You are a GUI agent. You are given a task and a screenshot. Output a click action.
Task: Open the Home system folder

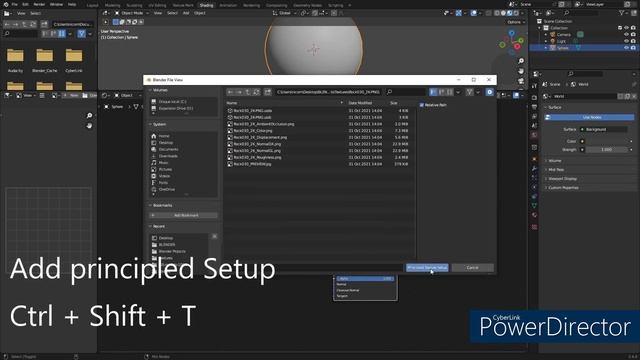tap(164, 136)
